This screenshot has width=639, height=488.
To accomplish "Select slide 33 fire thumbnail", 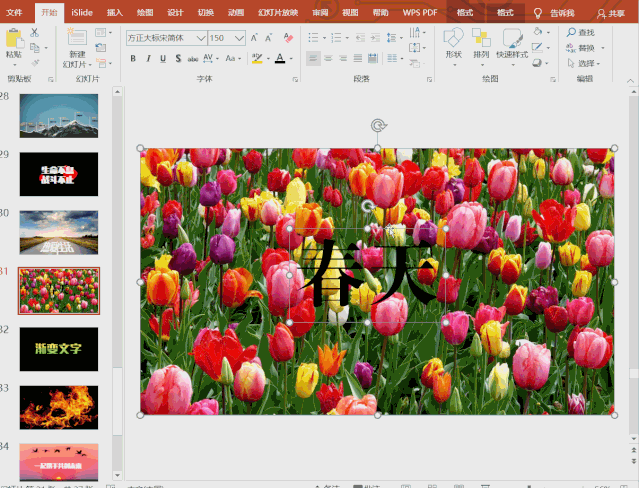I will tap(59, 407).
